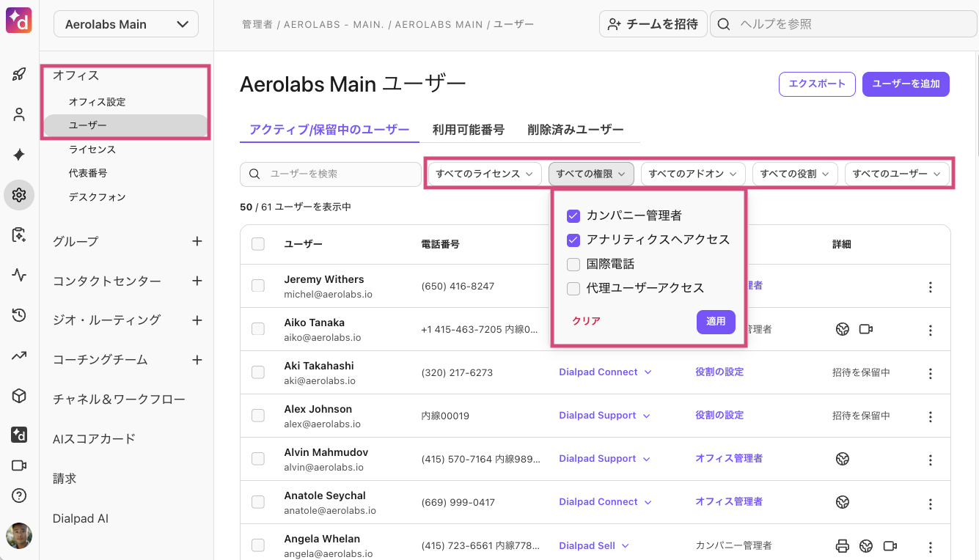The height and width of the screenshot is (560, 979).
Task: Open the call history clock icon
Action: pos(19,315)
